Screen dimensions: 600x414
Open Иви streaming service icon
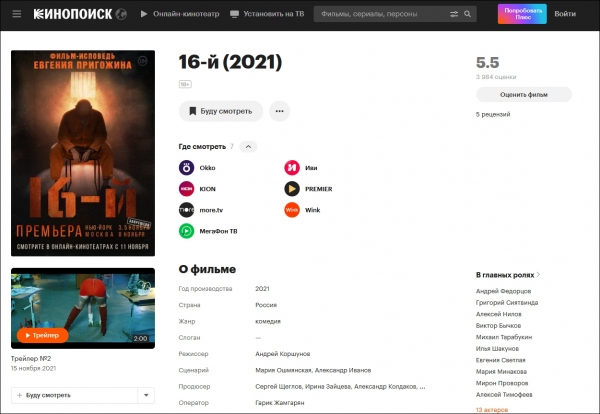click(292, 168)
